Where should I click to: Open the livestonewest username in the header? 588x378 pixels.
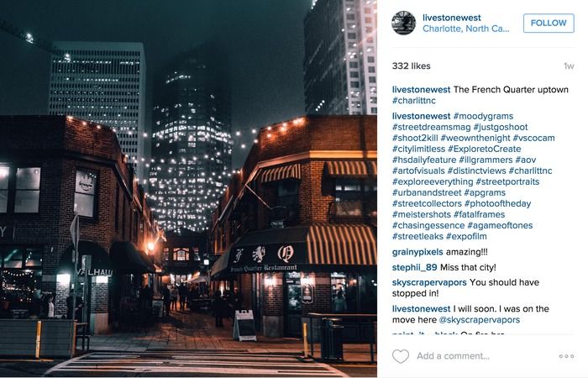tap(452, 18)
